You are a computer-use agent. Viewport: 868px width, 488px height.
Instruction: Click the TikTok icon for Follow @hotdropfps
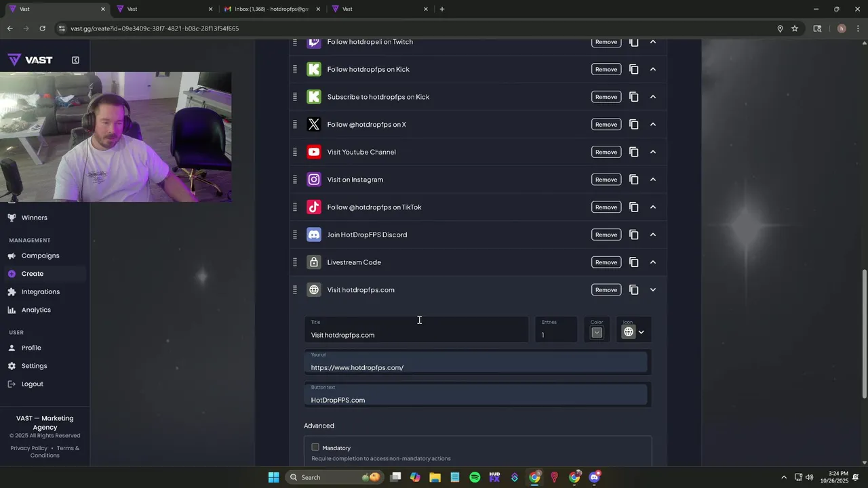(x=313, y=207)
